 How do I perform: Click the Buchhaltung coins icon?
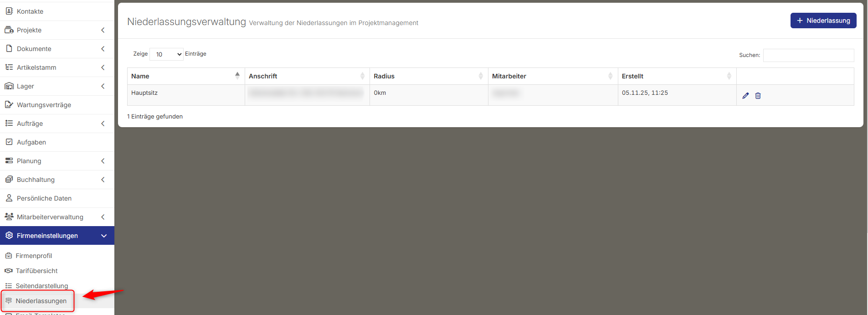(9, 180)
